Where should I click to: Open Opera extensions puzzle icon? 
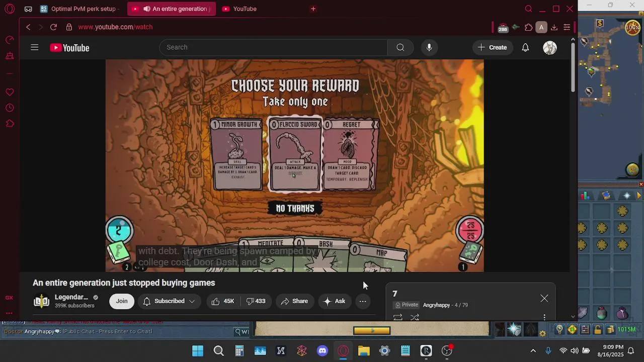click(x=528, y=27)
